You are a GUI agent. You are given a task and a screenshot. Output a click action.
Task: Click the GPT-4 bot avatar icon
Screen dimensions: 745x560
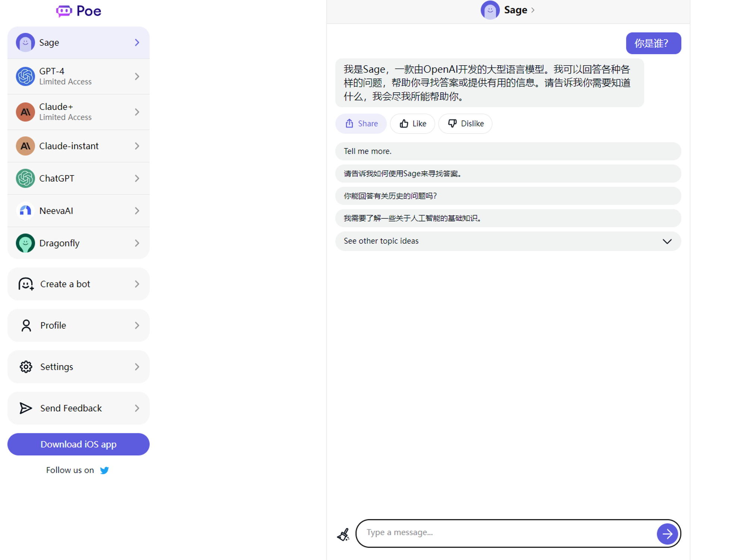tap(25, 76)
